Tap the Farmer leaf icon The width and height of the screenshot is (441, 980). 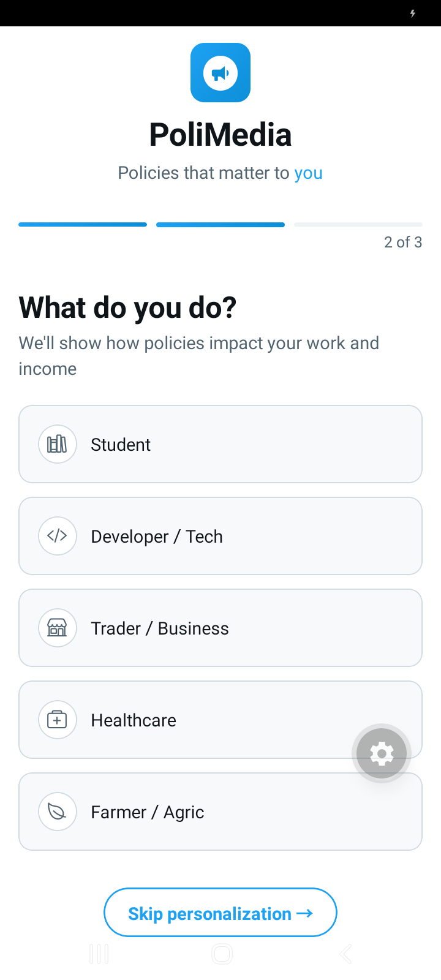pyautogui.click(x=58, y=812)
